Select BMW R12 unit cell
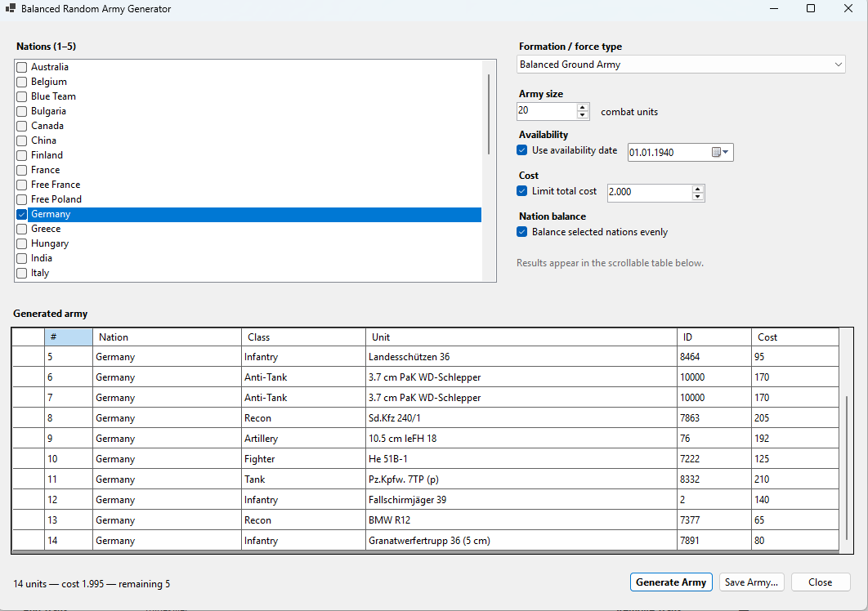868x611 pixels. (x=521, y=520)
